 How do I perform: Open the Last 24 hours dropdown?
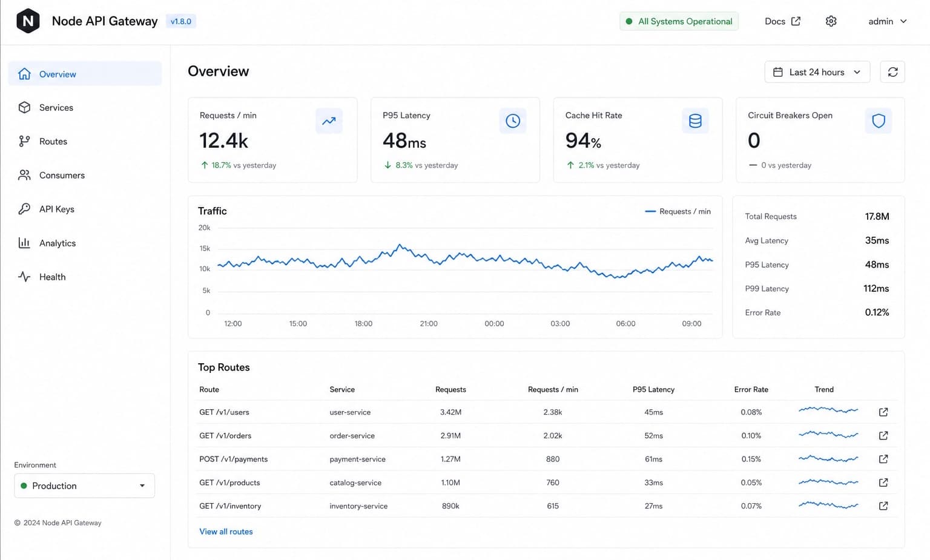tap(817, 72)
